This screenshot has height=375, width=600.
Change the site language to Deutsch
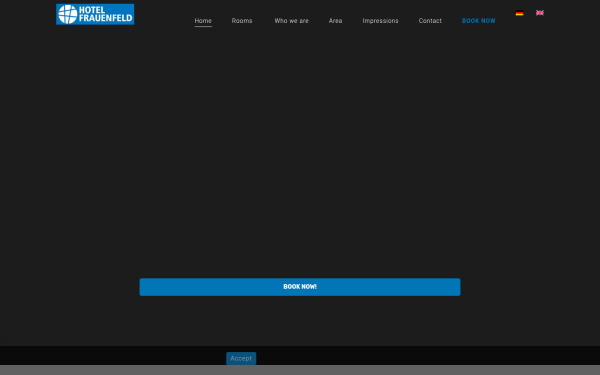[x=519, y=13]
